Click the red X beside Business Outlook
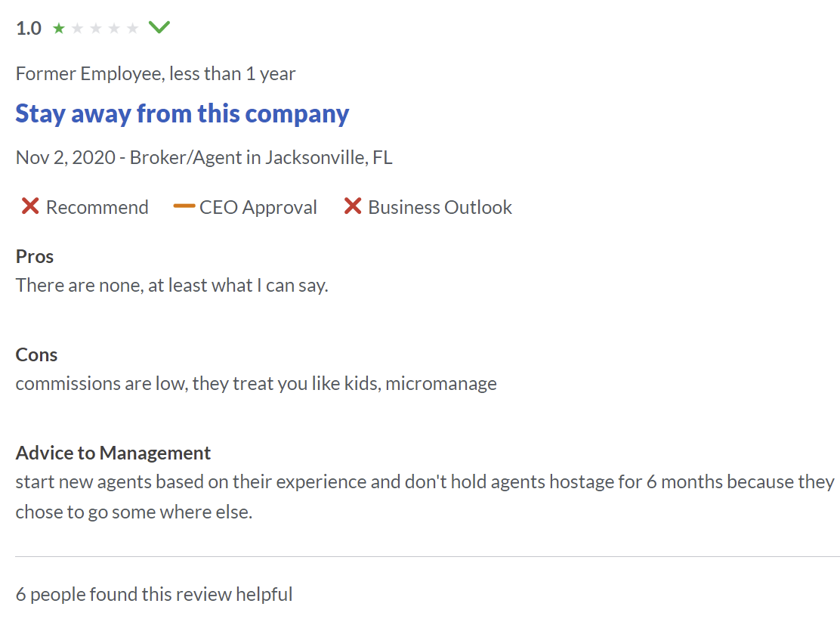 tap(352, 206)
